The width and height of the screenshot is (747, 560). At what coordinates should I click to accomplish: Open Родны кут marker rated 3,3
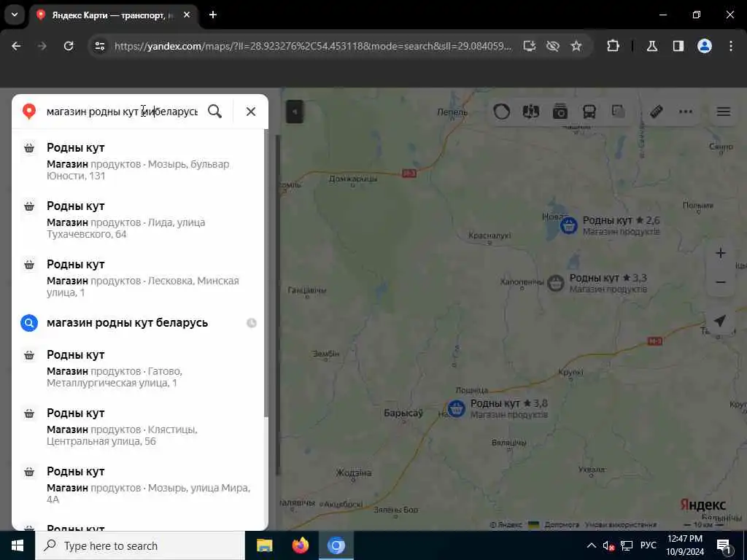tap(555, 283)
